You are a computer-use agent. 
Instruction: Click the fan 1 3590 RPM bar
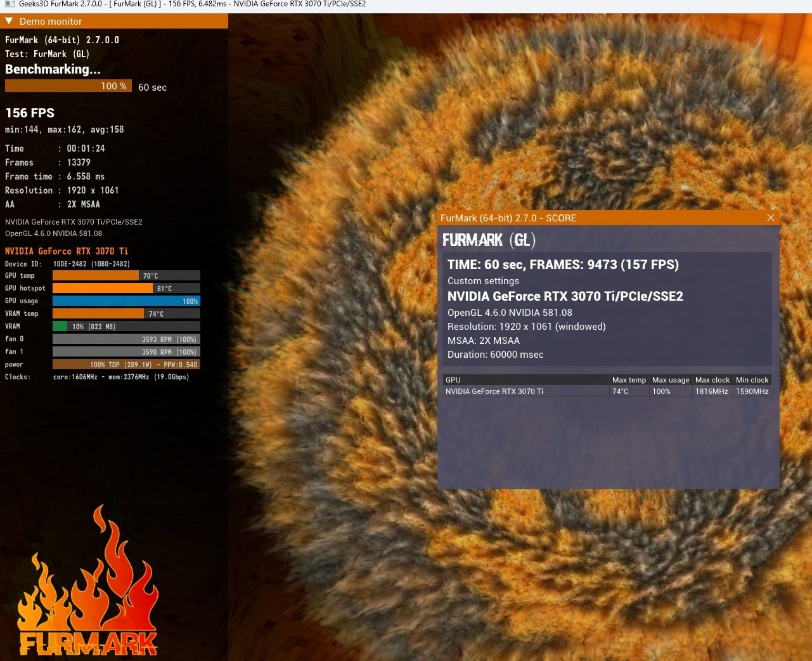click(126, 351)
